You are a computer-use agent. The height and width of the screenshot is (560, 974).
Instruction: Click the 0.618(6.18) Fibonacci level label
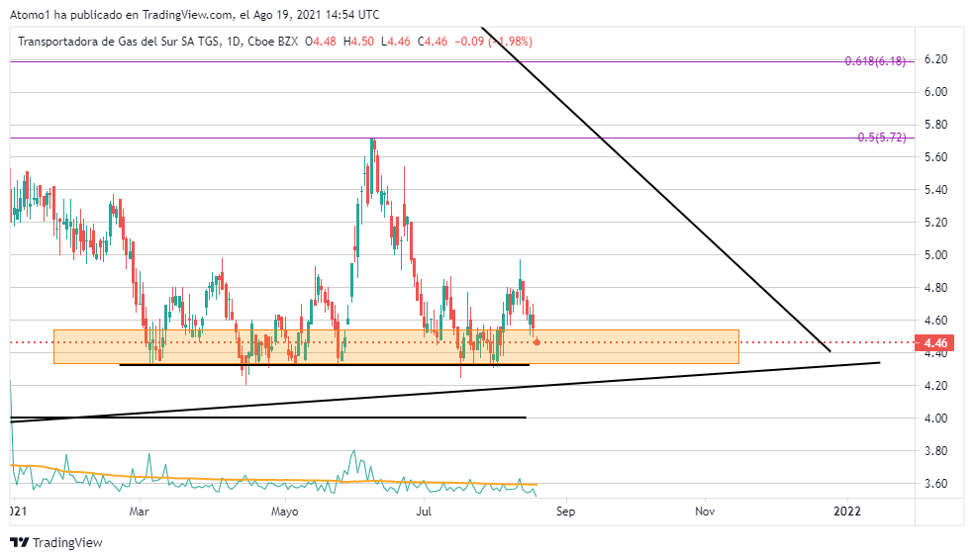pos(875,61)
